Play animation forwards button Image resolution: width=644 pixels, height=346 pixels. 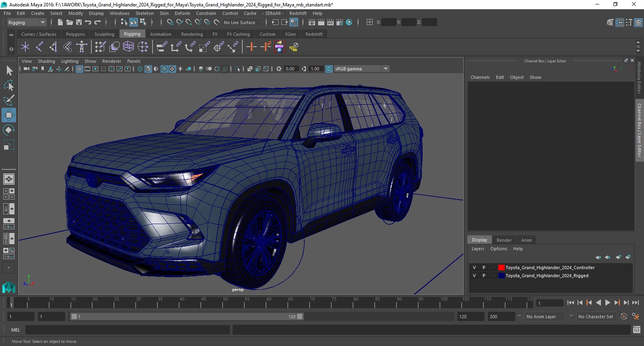tap(608, 303)
